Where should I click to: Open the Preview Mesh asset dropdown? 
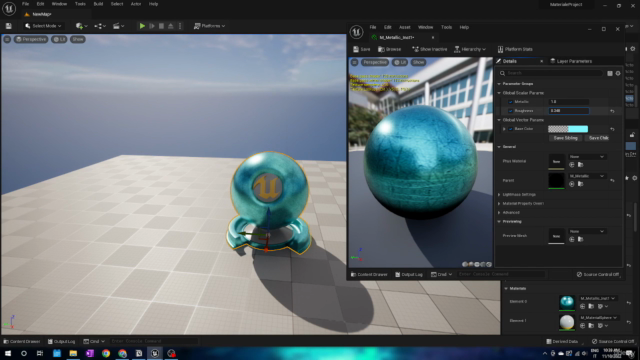(x=587, y=231)
